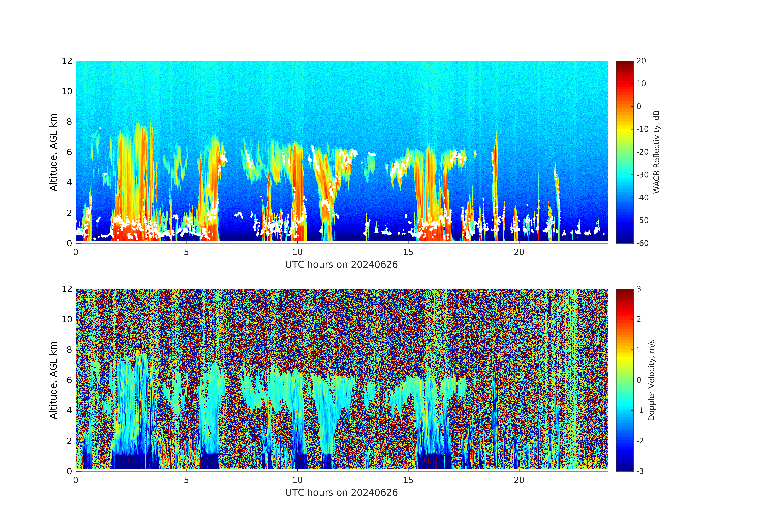Viewport: 775px width, 532px height.
Task: Click the 3 tick on velocity colorbar
Action: click(639, 289)
